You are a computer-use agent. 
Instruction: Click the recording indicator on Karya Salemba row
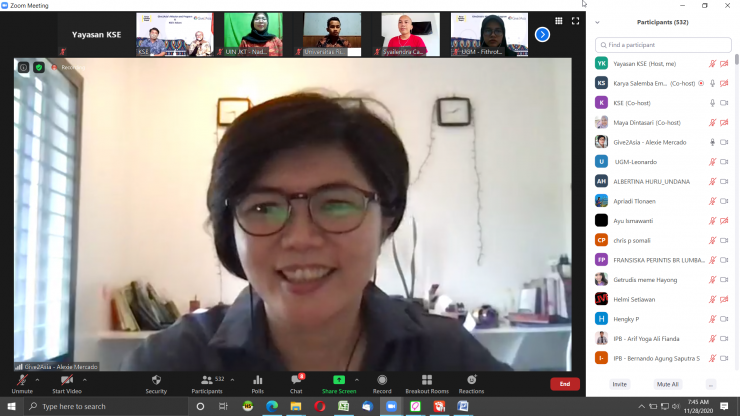(x=701, y=84)
